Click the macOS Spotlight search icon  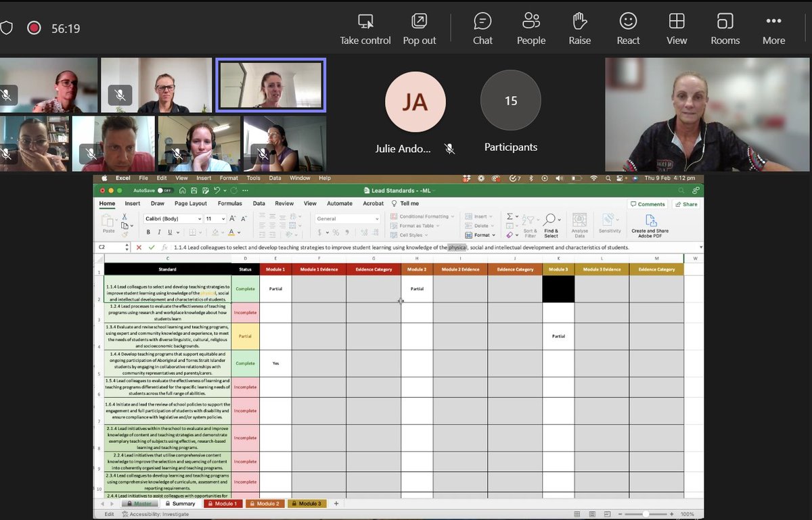coord(608,178)
